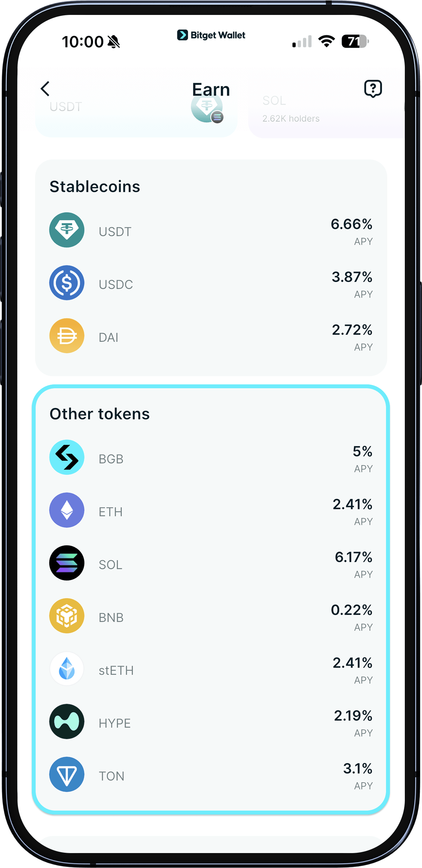422x868 pixels.
Task: Go back using the back arrow
Action: pos(45,89)
